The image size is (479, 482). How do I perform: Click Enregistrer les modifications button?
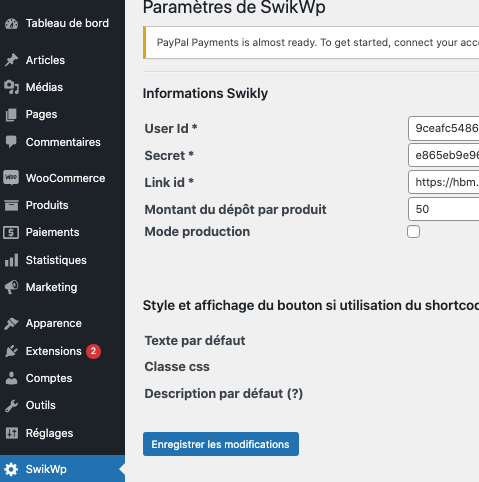click(221, 444)
